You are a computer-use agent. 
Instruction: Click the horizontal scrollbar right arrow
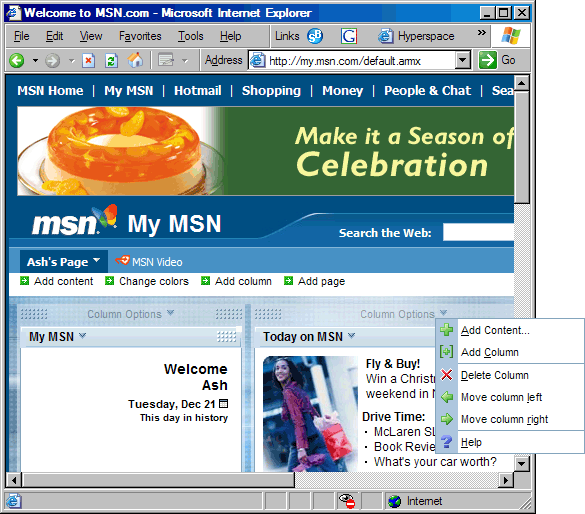(x=506, y=480)
